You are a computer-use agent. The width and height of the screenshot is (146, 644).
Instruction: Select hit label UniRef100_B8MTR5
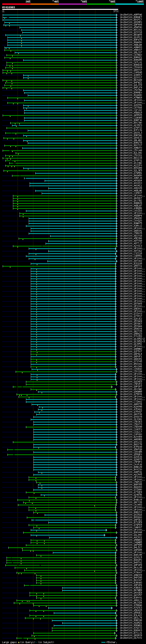[131, 485]
